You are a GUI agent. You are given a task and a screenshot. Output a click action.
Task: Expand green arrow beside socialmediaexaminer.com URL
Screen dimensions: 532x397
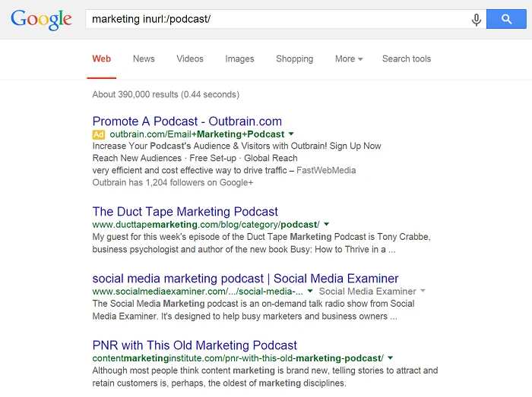(310, 291)
